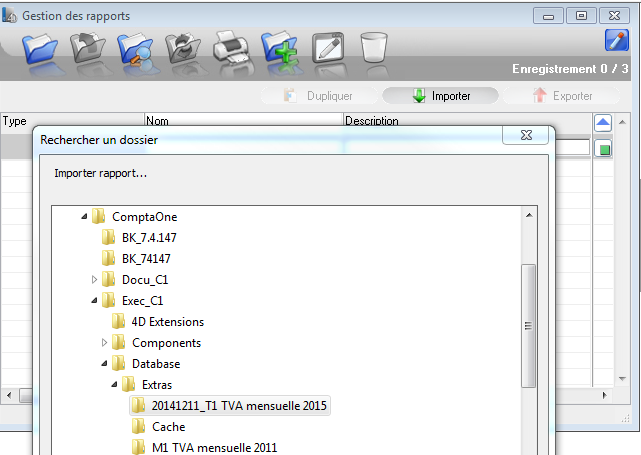The height and width of the screenshot is (455, 641).
Task: Click the Exporter button
Action: tap(562, 96)
